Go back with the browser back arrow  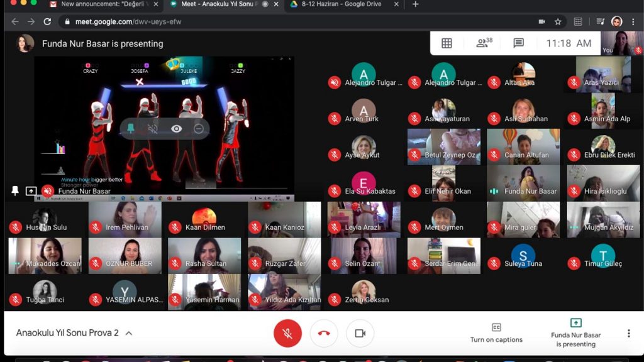[15, 22]
